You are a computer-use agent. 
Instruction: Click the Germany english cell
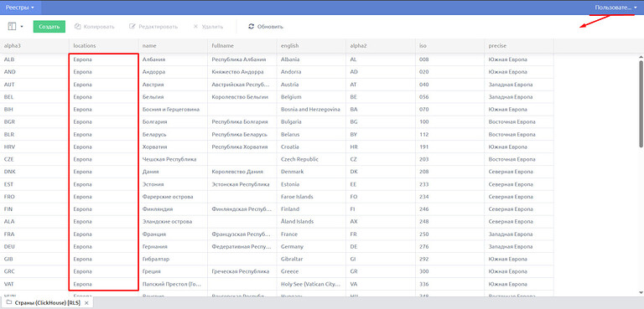[x=311, y=247]
